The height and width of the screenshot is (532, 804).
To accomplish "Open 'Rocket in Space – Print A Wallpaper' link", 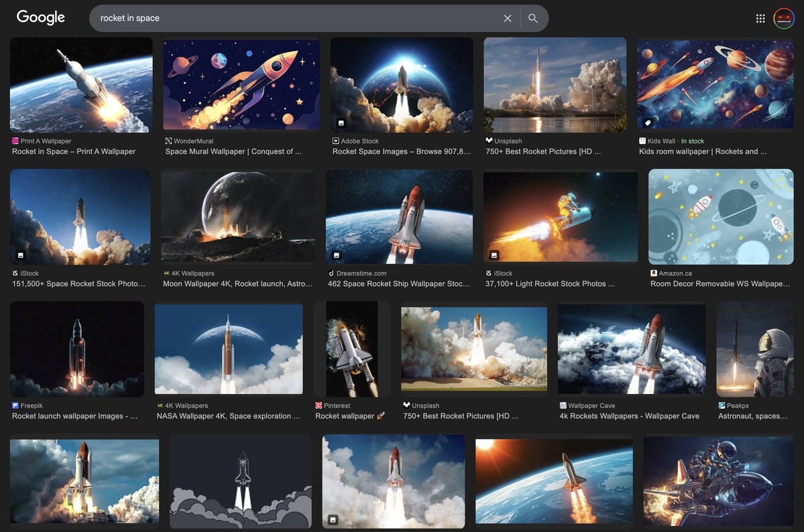I will [74, 151].
